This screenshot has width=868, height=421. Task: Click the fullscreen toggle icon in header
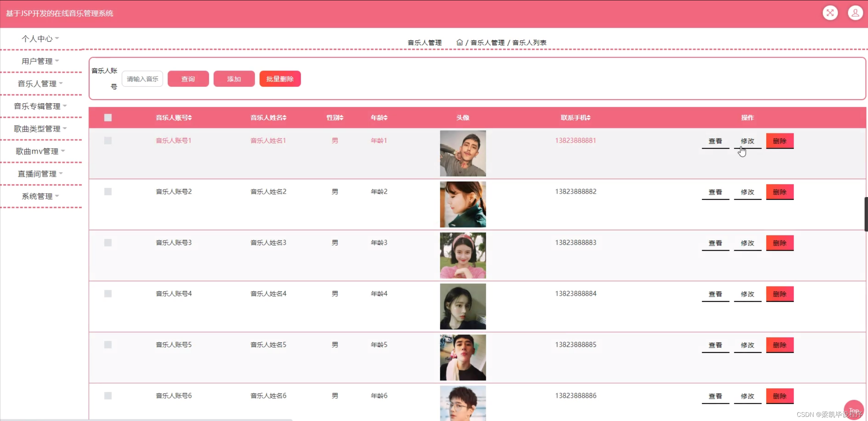point(830,13)
